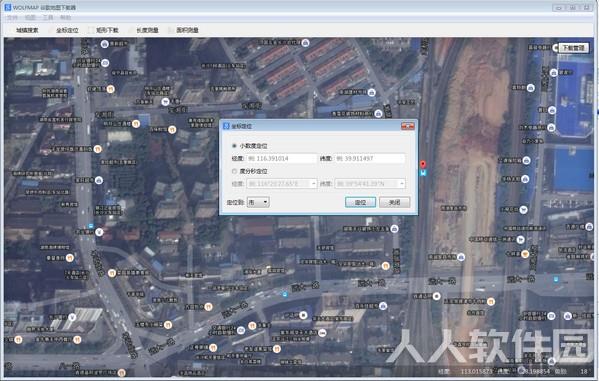599x381 pixels.
Task: Click the WOLFMAP app icon in the title bar
Action: point(7,7)
